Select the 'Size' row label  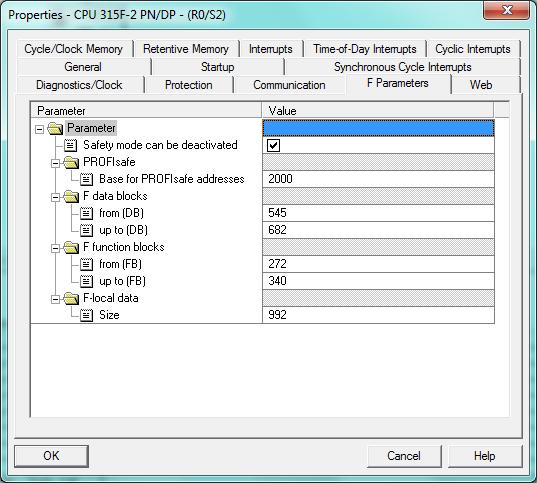point(109,315)
